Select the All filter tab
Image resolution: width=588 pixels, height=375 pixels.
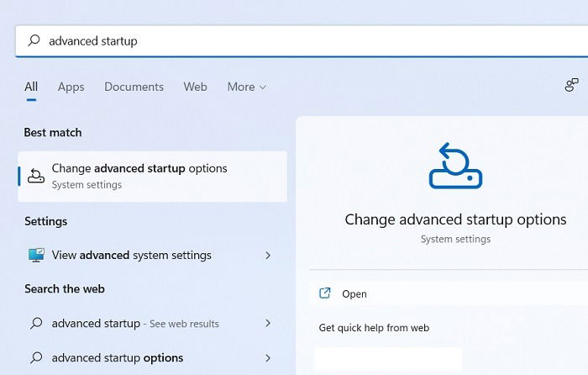31,87
